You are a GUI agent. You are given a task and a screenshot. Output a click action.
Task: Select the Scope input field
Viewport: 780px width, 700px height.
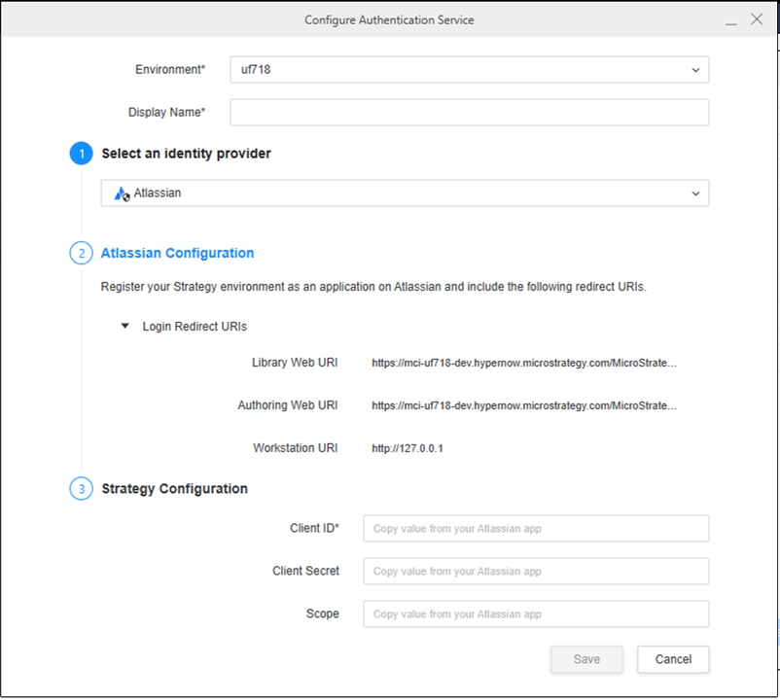(x=535, y=614)
